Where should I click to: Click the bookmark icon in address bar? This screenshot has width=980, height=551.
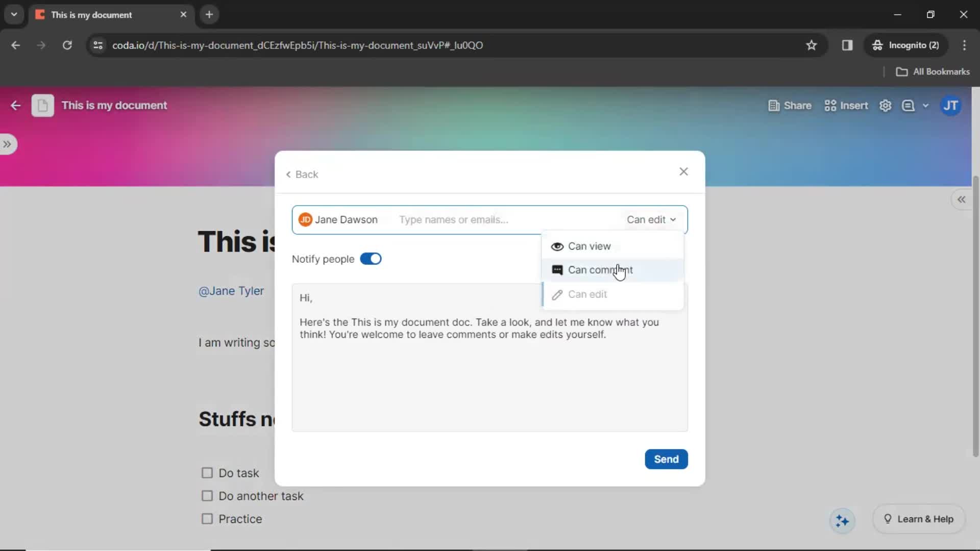812,45
